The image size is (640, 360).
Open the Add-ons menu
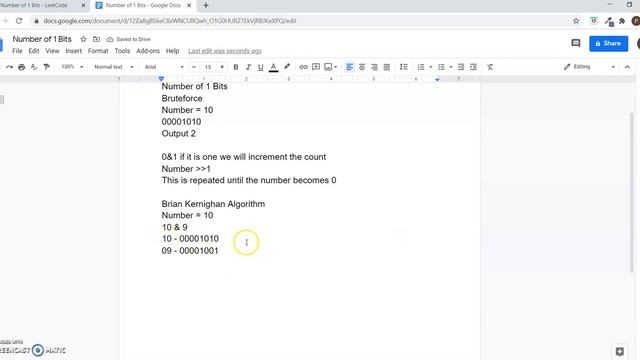pos(148,51)
